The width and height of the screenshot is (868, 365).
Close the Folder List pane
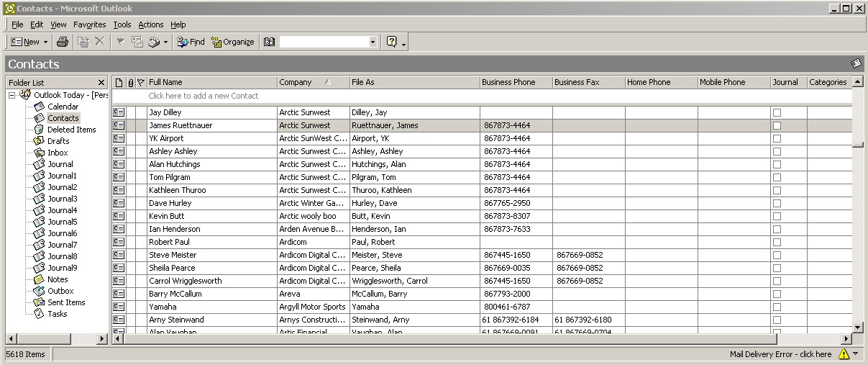pyautogui.click(x=101, y=82)
